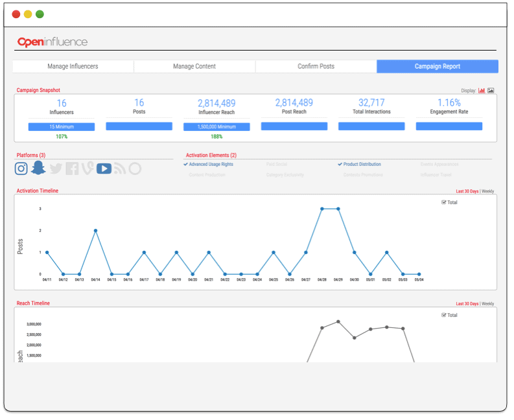Switch display to image view
This screenshot has width=514, height=420.
pyautogui.click(x=491, y=91)
